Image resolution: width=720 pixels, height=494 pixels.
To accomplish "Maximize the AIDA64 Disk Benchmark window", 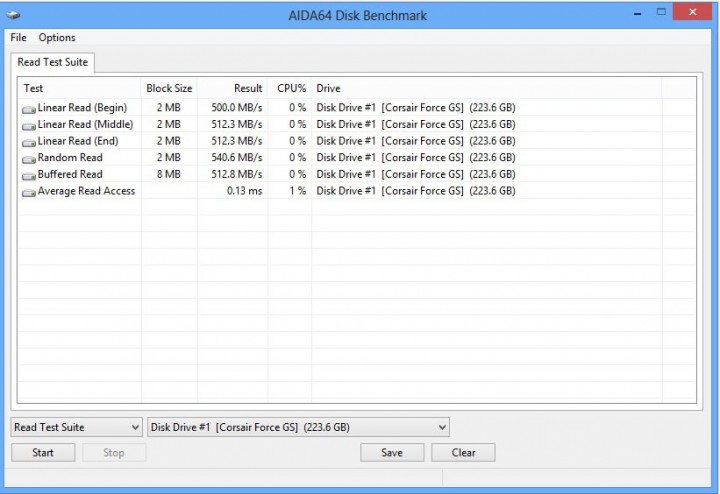I will (x=661, y=12).
